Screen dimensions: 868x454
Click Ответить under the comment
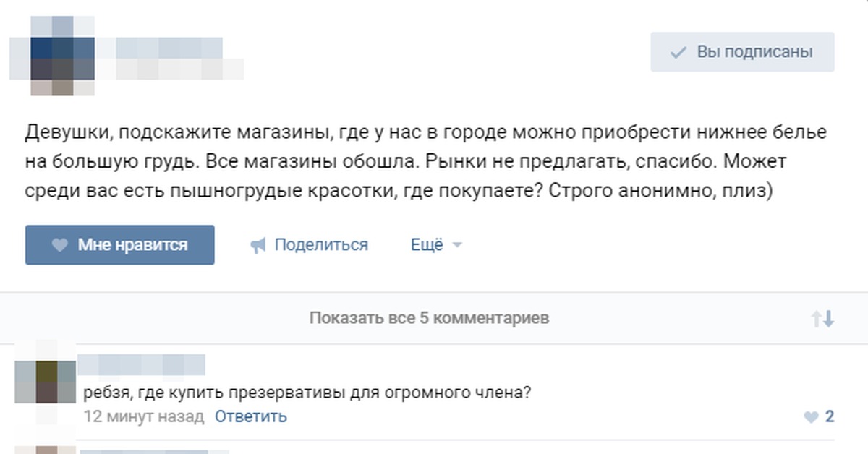[250, 416]
